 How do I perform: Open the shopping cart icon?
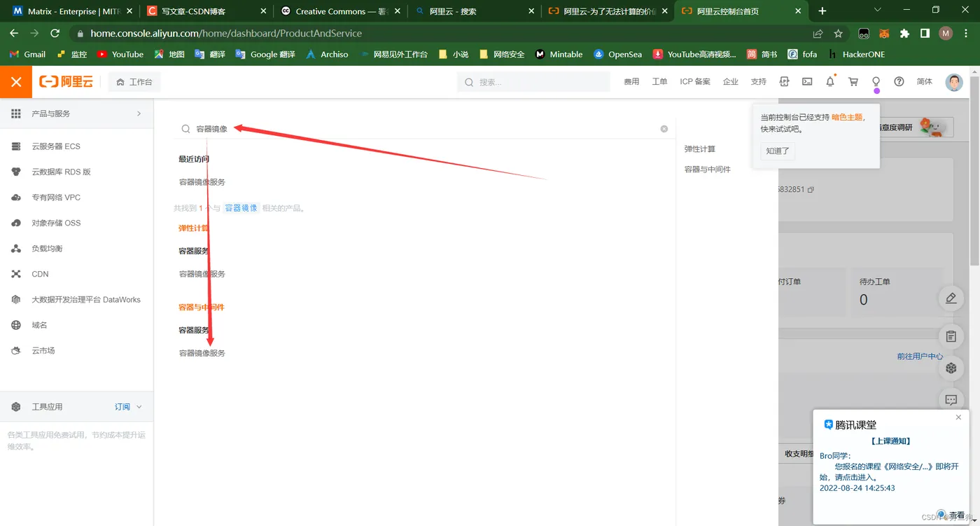pos(853,82)
